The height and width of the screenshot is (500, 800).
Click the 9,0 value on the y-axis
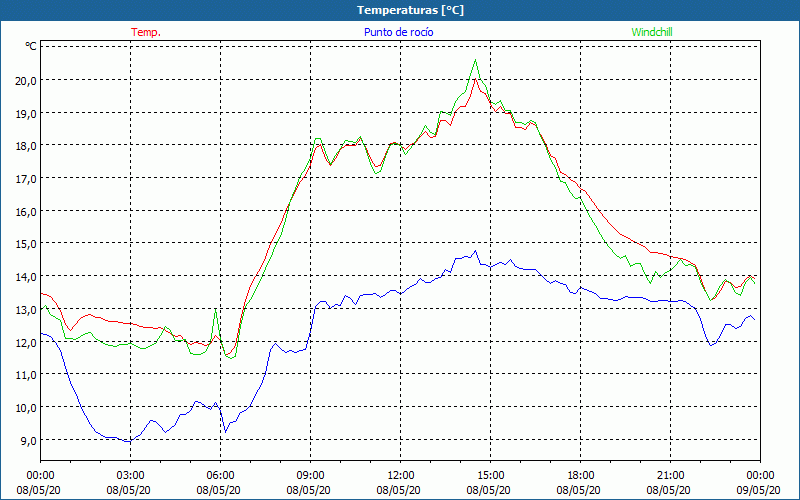click(x=27, y=440)
